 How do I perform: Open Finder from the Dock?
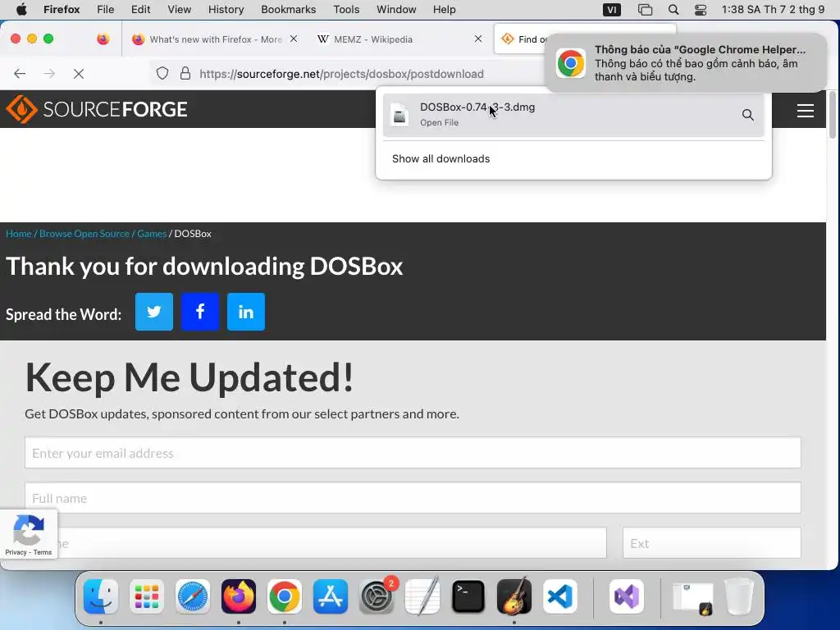[101, 596]
